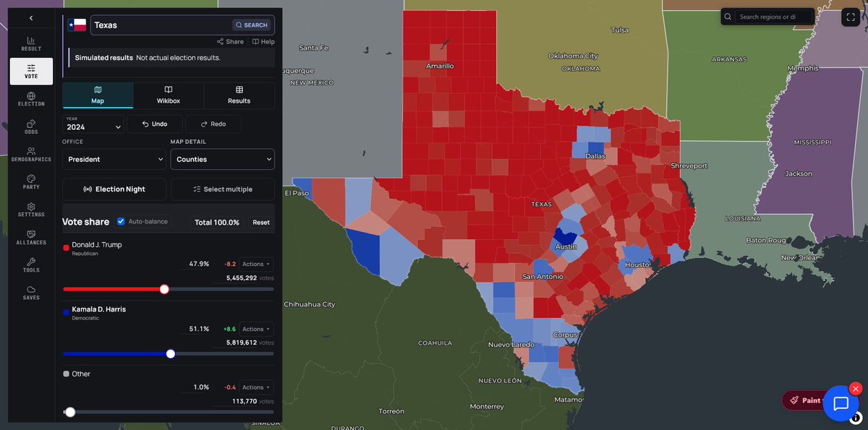This screenshot has width=868, height=430.
Task: Click Trump's 47.9% vote share value
Action: [x=199, y=264]
